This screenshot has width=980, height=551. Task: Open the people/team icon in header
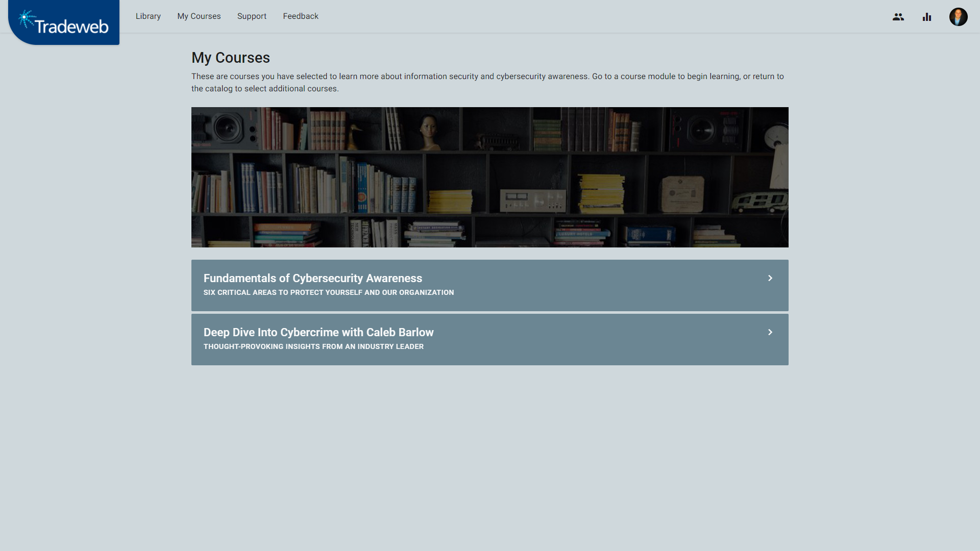pyautogui.click(x=898, y=17)
